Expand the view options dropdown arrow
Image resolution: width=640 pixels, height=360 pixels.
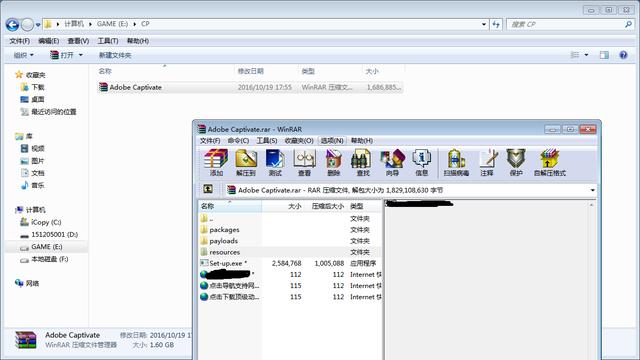[x=587, y=55]
